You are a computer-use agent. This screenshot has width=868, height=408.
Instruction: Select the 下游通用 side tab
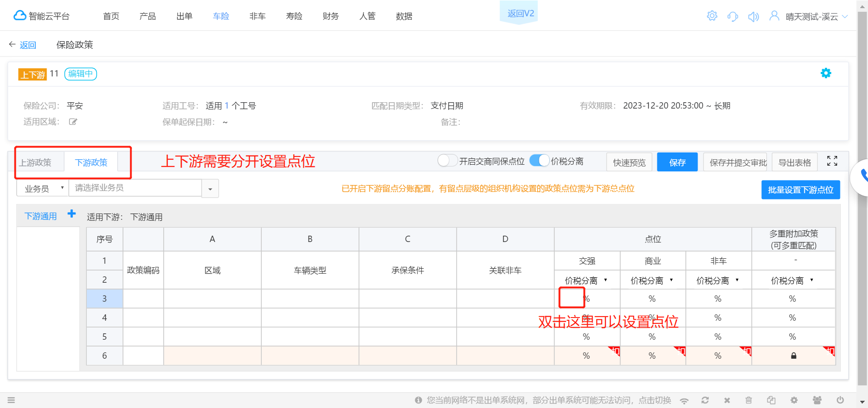click(x=41, y=216)
